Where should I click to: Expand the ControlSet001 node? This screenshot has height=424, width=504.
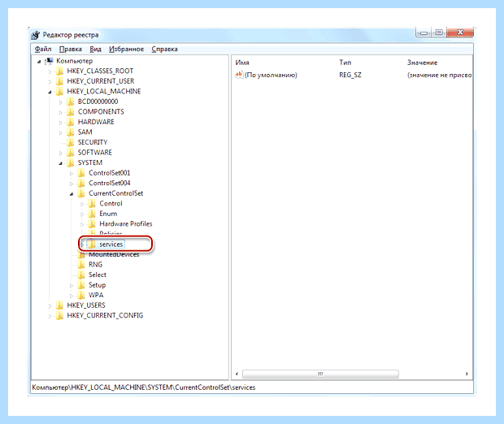72,174
